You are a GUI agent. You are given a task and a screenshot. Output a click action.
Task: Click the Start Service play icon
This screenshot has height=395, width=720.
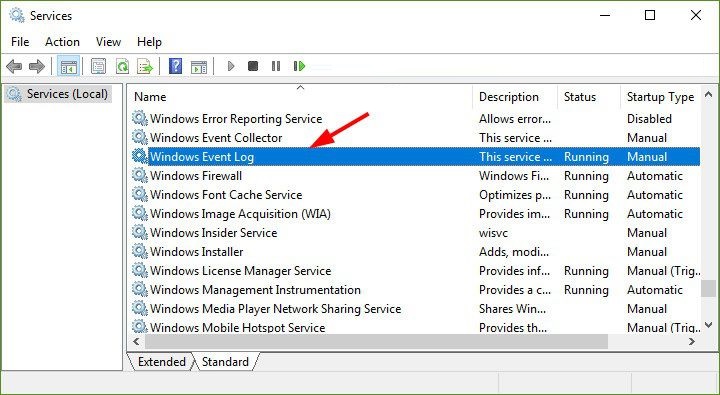[x=231, y=67]
